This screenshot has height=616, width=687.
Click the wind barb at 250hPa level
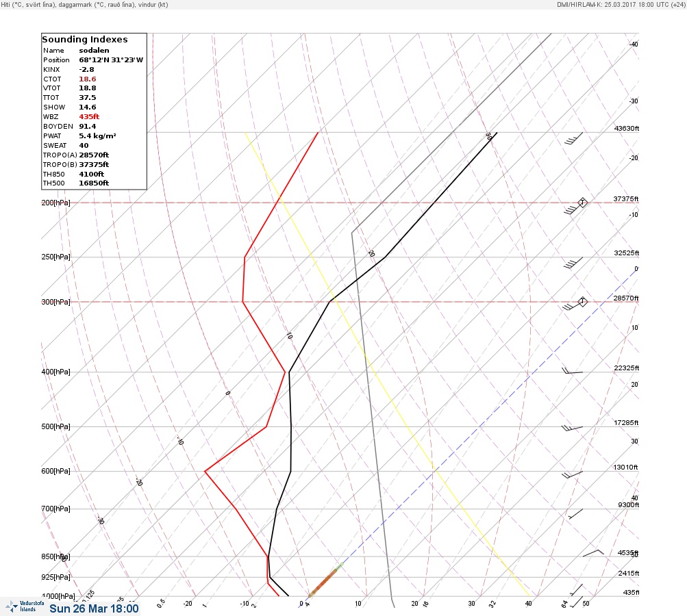[x=573, y=263]
